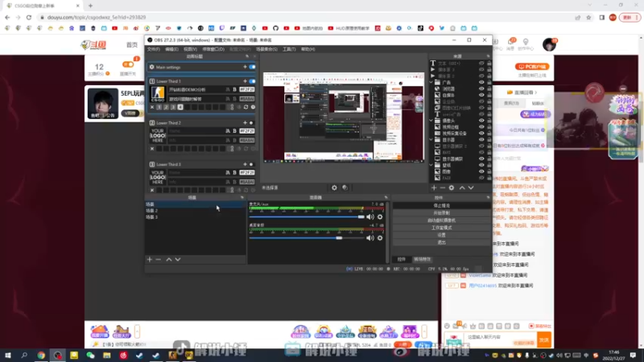The height and width of the screenshot is (362, 644).
Task: Open the 停靠窗口(D) menu
Action: [x=213, y=49]
